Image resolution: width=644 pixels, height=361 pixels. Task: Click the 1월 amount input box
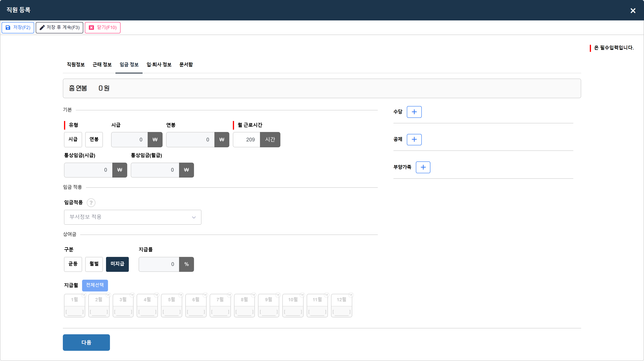(74, 312)
